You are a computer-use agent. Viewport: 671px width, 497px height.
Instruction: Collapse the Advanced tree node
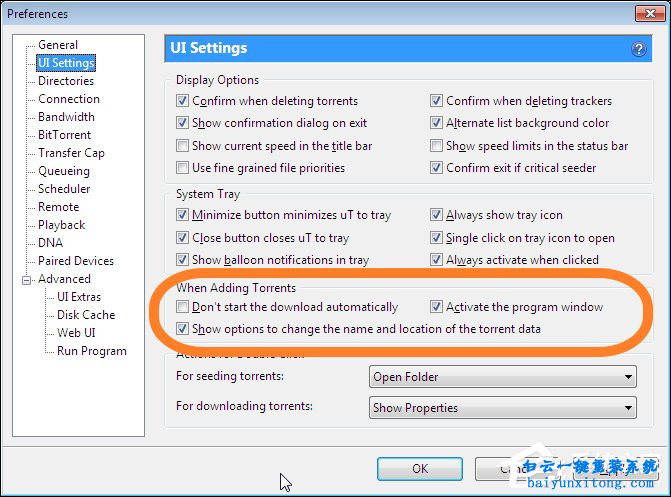pos(26,280)
